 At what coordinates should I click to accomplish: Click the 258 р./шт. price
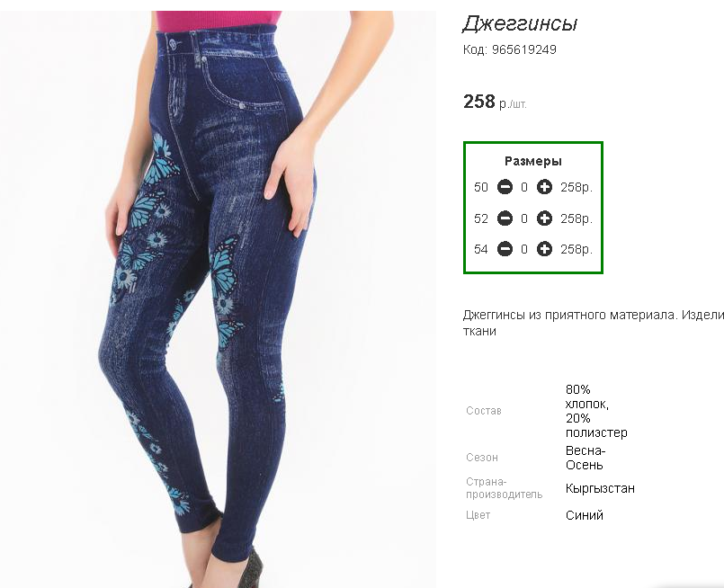(x=495, y=102)
